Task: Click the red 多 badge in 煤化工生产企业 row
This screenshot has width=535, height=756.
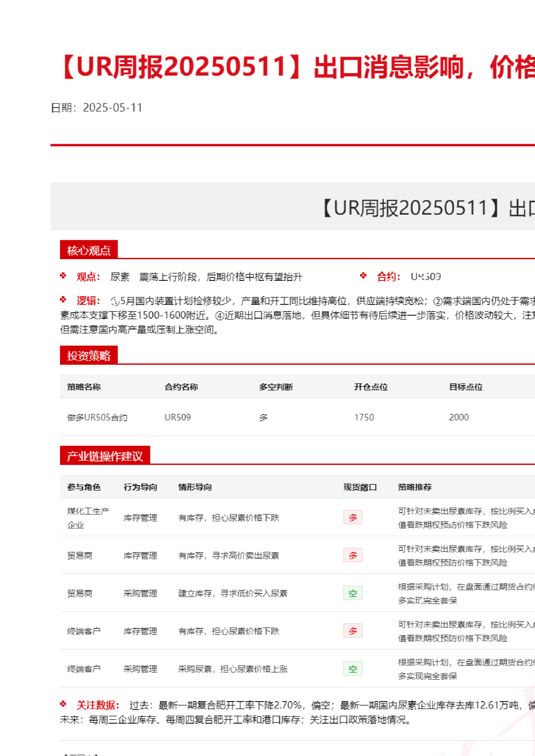Action: pyautogui.click(x=353, y=517)
